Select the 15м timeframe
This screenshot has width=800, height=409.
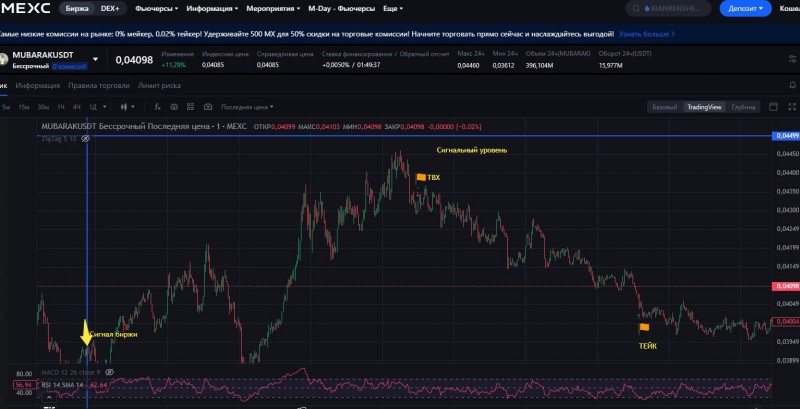(x=23, y=107)
